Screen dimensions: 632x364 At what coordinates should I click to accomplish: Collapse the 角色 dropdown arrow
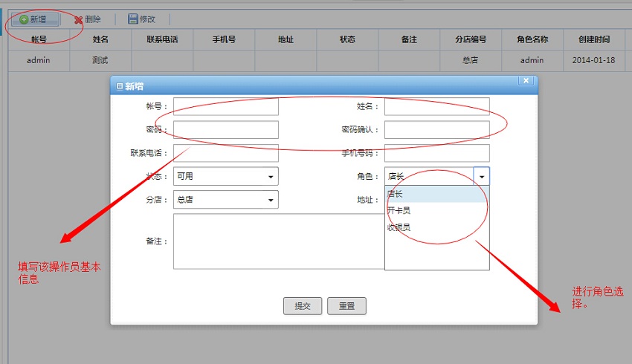point(482,177)
